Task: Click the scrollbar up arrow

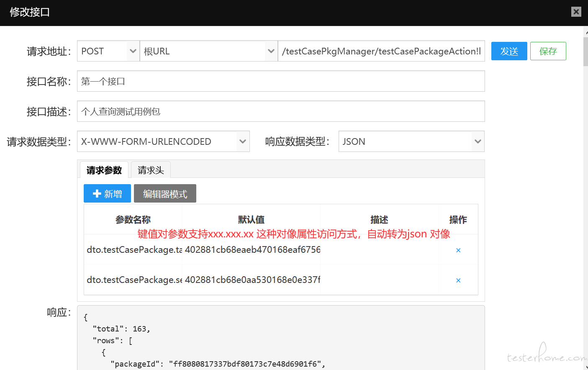Action: (x=585, y=32)
